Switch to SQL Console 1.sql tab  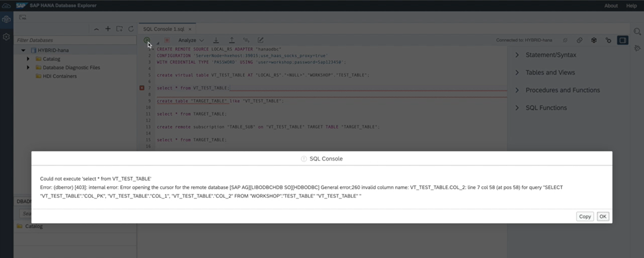[164, 28]
